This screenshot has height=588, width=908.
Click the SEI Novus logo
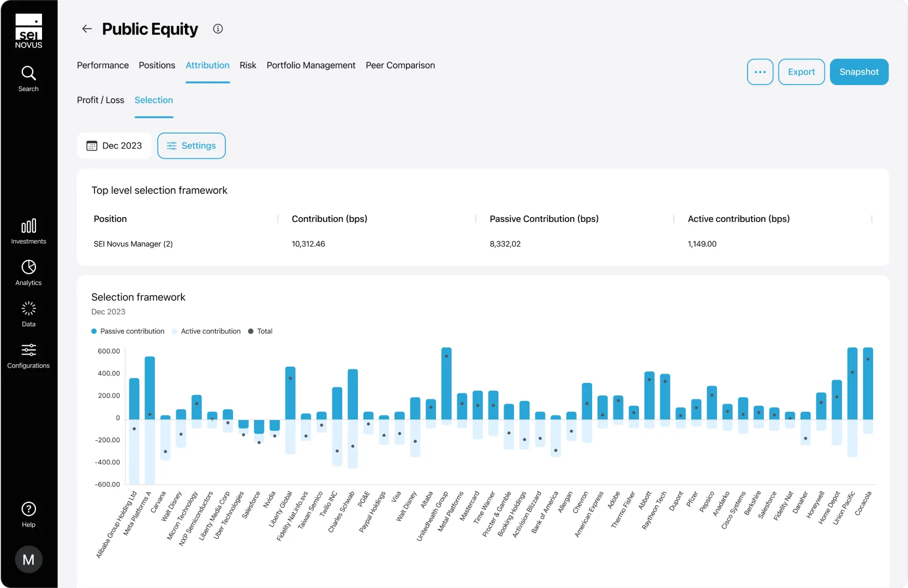pyautogui.click(x=29, y=31)
